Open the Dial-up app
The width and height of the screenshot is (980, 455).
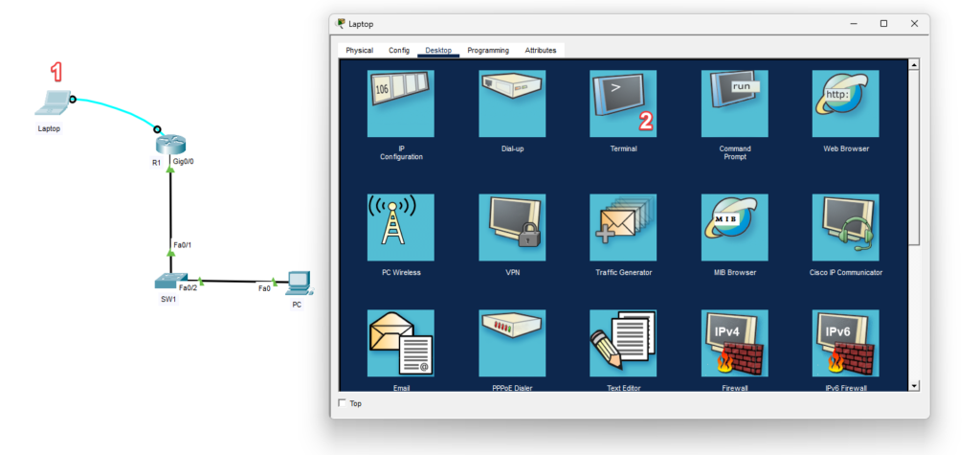pos(512,103)
